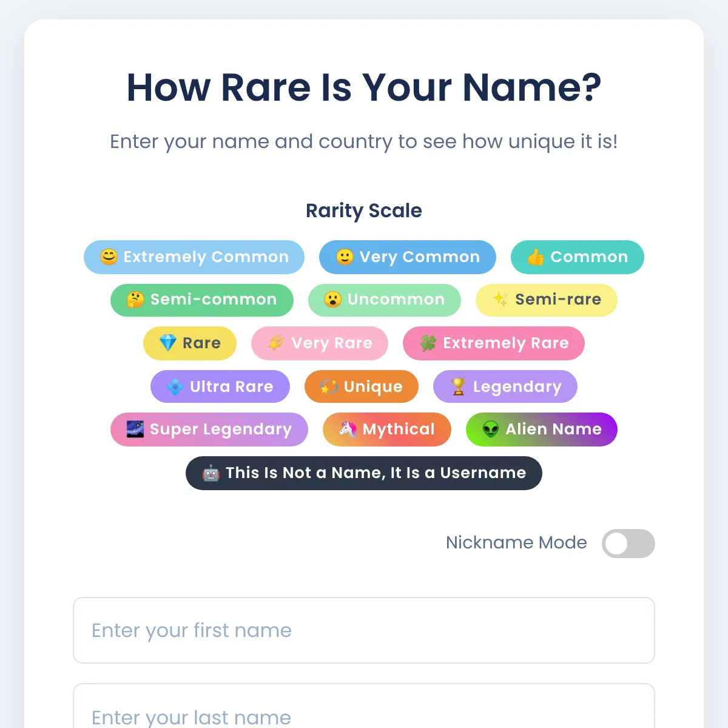728x728 pixels.
Task: Click the Super Legendary gradient badge
Action: pos(209,430)
